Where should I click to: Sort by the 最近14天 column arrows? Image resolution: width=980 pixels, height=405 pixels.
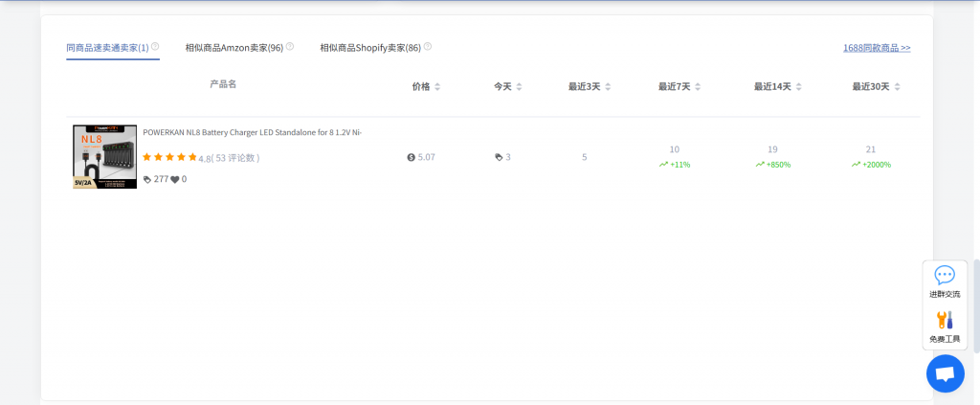(798, 87)
